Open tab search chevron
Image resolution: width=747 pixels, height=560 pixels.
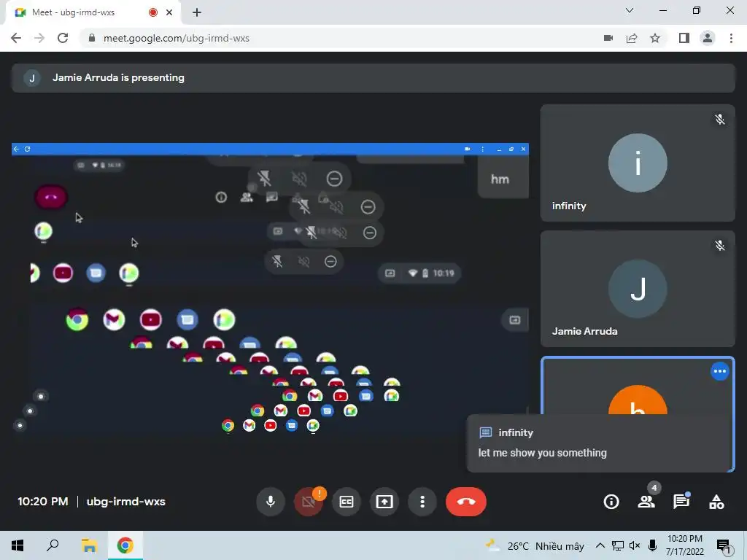tap(630, 10)
